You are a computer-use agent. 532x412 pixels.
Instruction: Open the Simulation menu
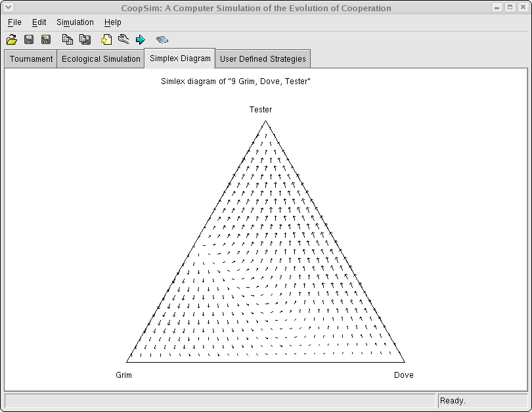point(74,22)
